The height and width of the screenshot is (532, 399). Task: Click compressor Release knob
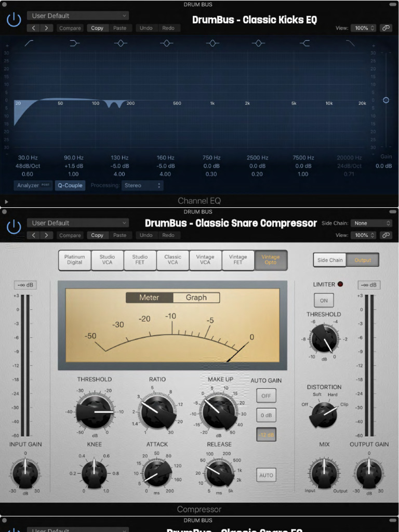(219, 473)
